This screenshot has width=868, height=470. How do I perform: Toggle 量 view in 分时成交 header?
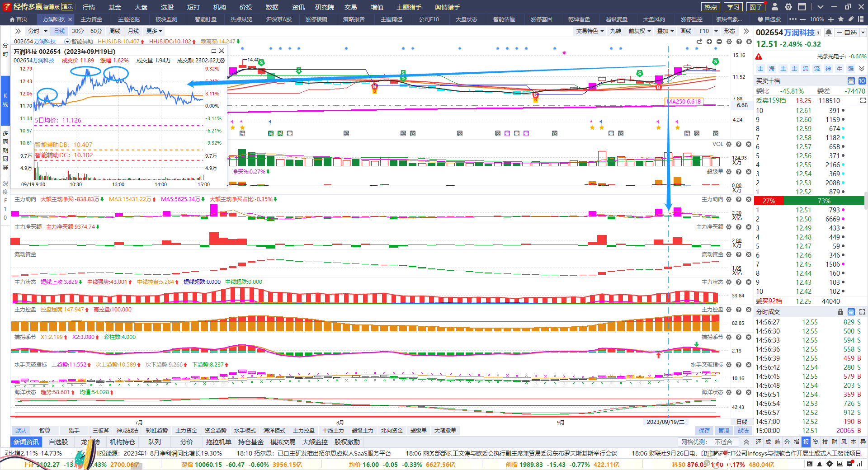(x=851, y=312)
